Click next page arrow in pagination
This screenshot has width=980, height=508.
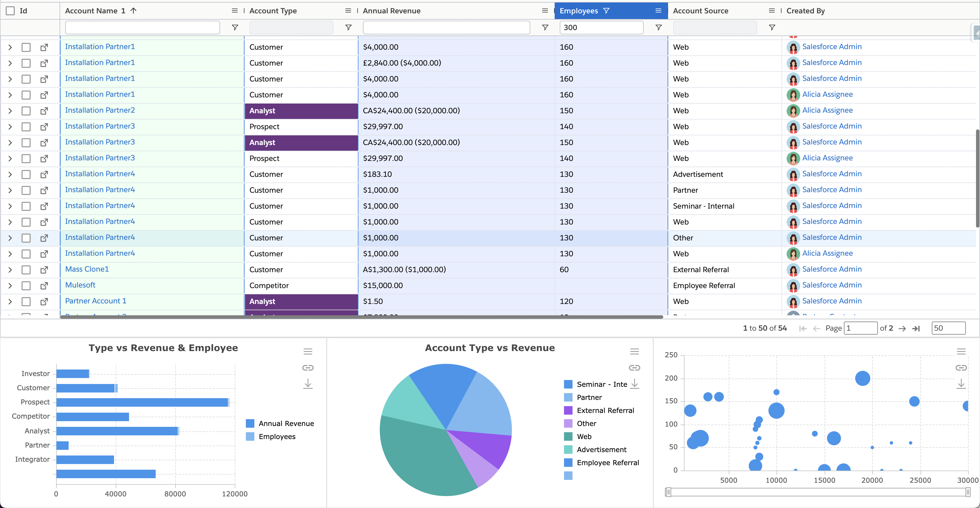click(x=902, y=328)
